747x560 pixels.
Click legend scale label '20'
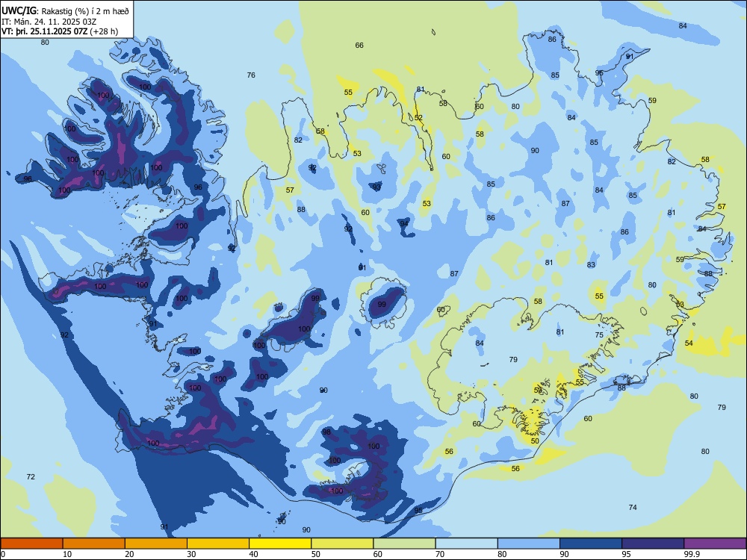[x=129, y=554]
